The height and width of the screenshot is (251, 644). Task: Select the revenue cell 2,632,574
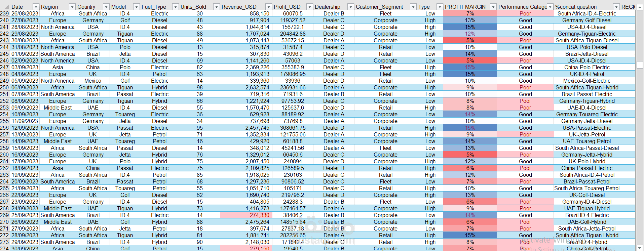point(246,87)
